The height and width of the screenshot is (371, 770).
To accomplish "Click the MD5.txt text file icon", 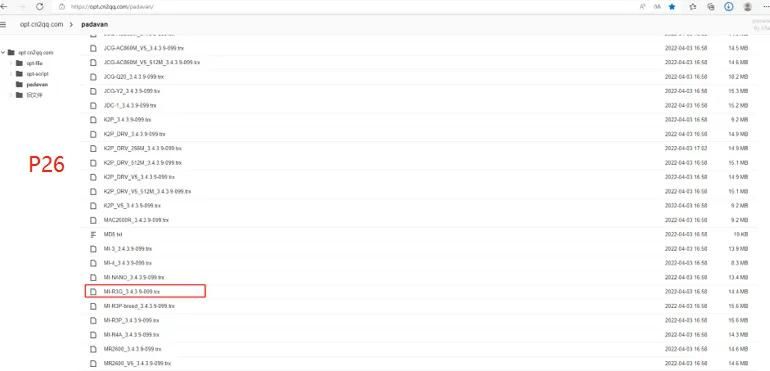I will click(x=93, y=234).
